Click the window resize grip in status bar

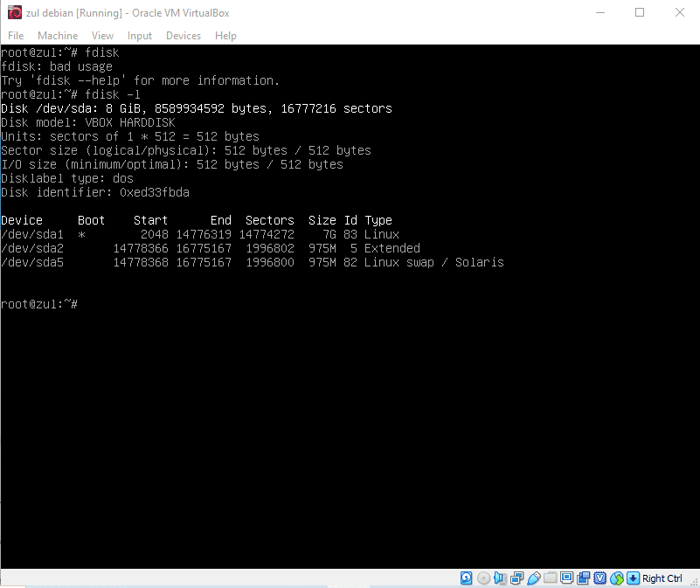694,582
